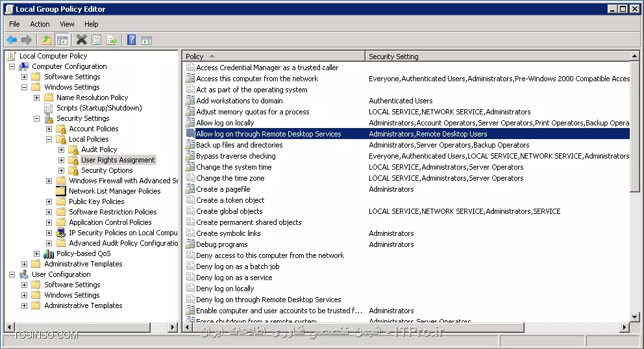The width and height of the screenshot is (644, 349).
Task: Click the Network List Manager Policies icon
Action: (x=61, y=191)
